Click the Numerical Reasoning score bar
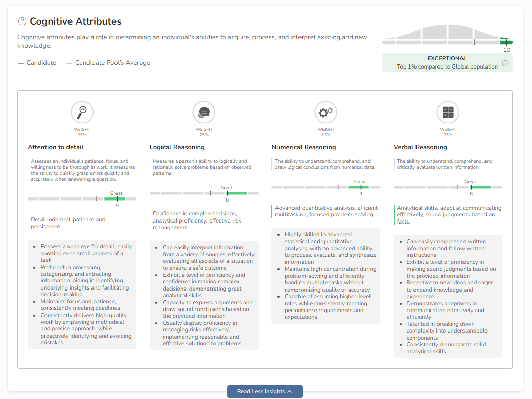 click(326, 187)
